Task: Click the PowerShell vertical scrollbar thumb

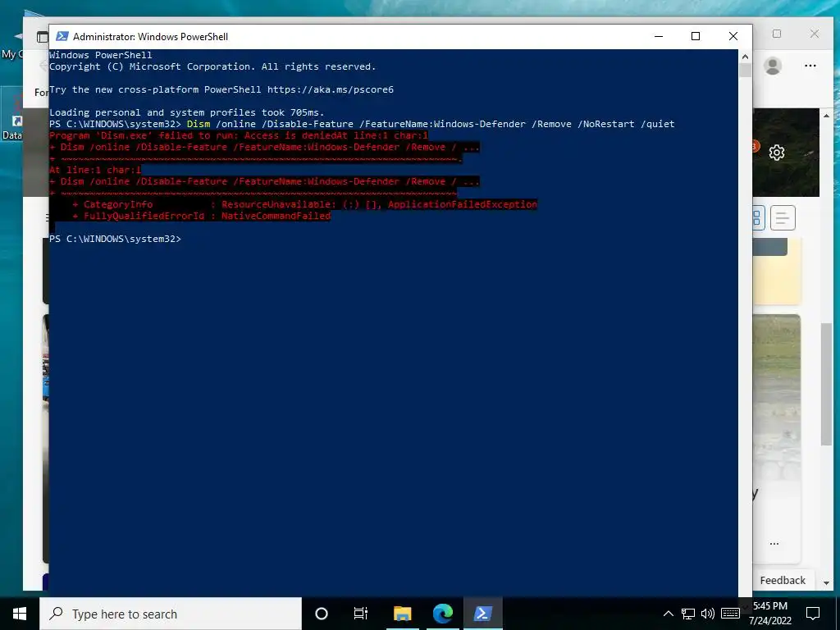Action: click(x=745, y=71)
